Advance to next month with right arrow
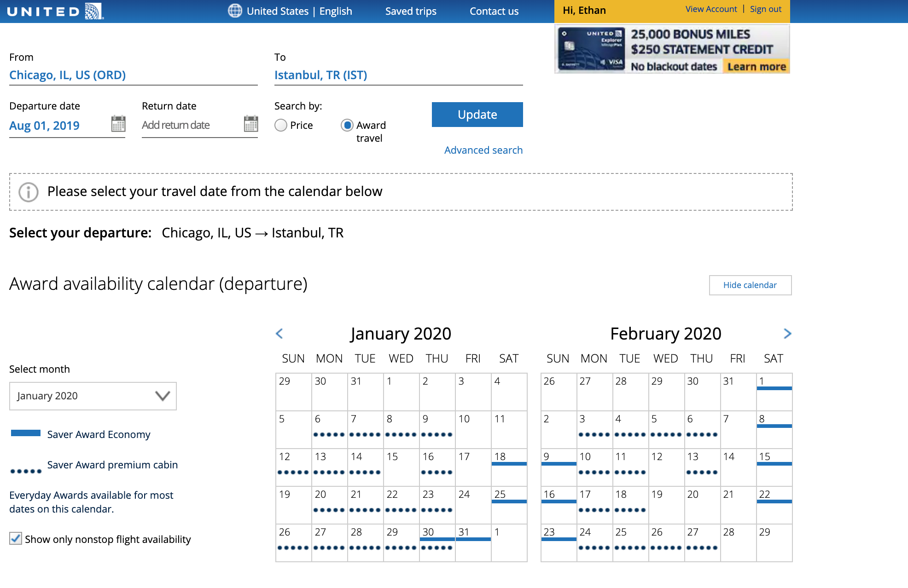Screen dimensions: 908x588 tap(787, 334)
